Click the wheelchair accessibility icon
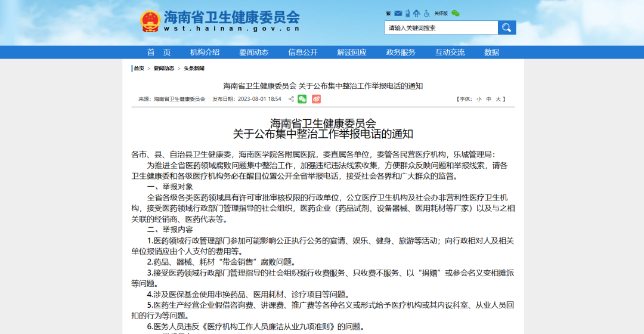 pos(427,14)
